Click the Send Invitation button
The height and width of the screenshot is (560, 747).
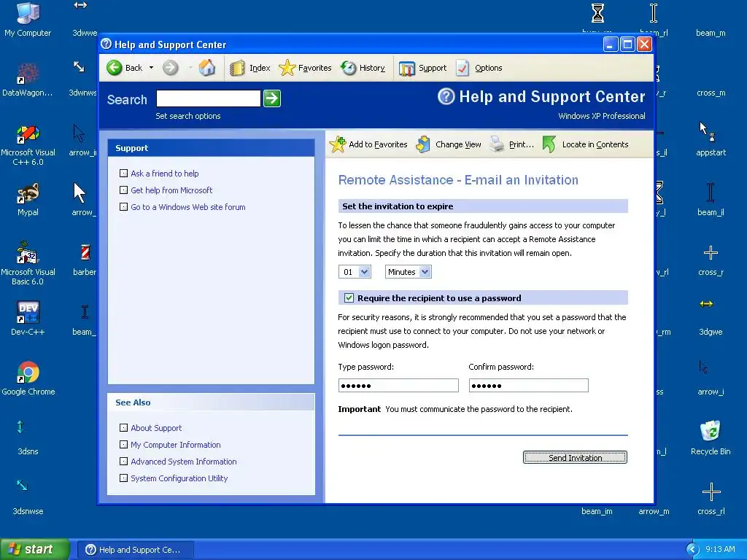pos(575,457)
